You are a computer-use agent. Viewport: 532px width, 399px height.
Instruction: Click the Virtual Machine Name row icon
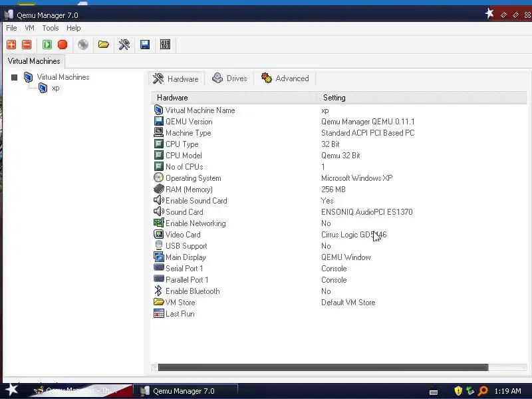pyautogui.click(x=158, y=110)
